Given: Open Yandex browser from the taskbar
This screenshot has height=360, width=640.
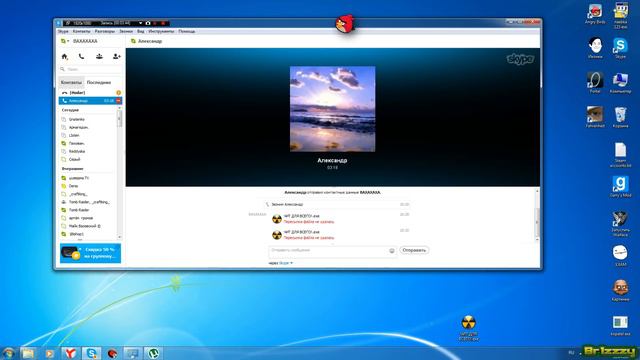Looking at the screenshot, I should click(x=70, y=353).
